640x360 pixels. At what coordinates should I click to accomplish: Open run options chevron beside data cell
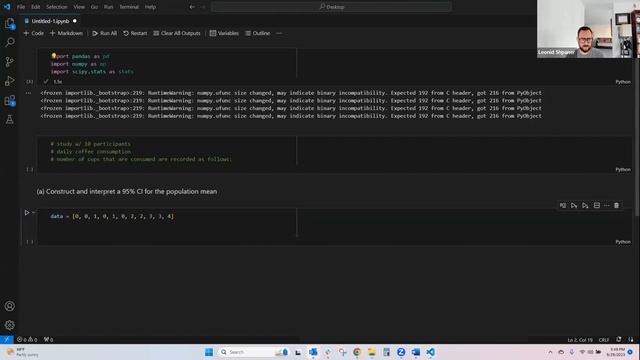click(34, 213)
